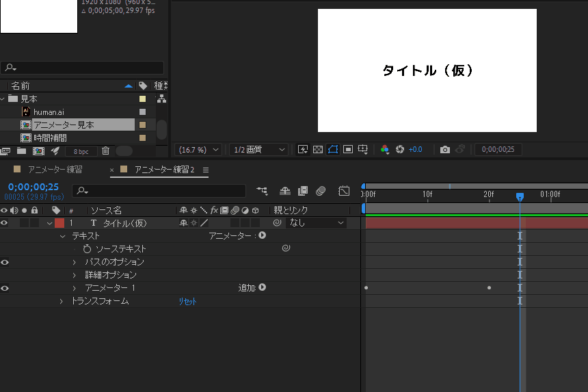Toggle mask and shape path visibility
Screen dimensions: 588x392
332,149
